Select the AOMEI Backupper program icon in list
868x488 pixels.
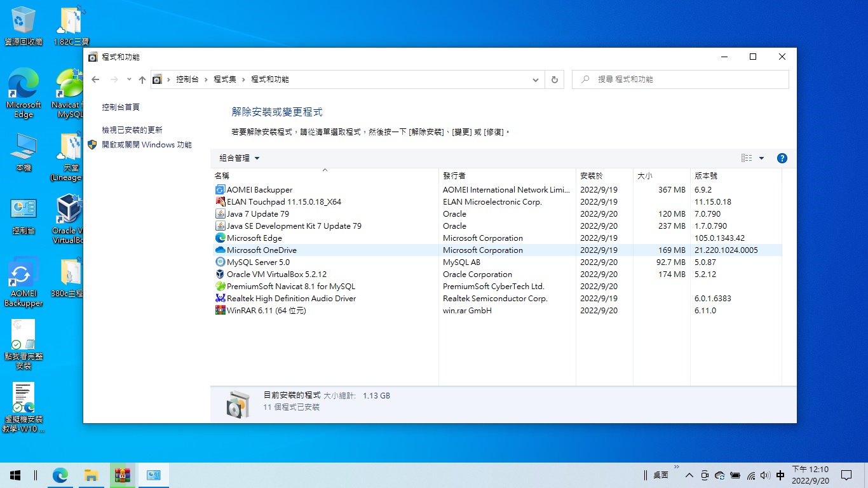point(220,189)
